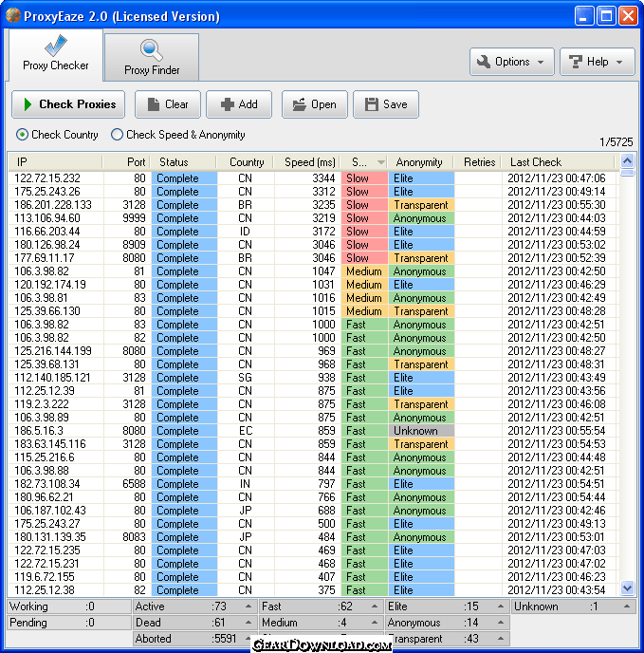This screenshot has width=644, height=653.
Task: Click the Aborted :5591 status entry
Action: [194, 639]
